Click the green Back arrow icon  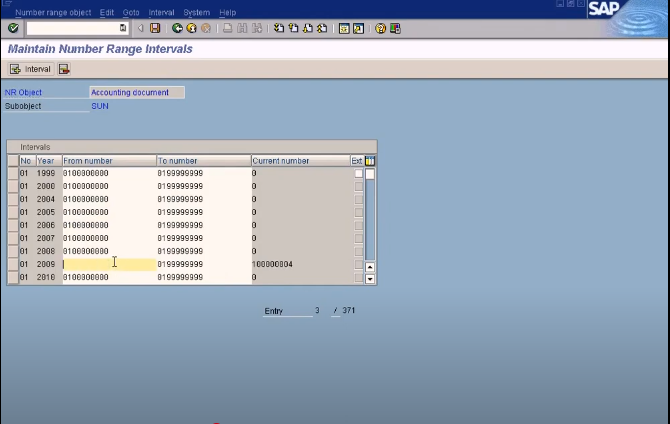177,28
